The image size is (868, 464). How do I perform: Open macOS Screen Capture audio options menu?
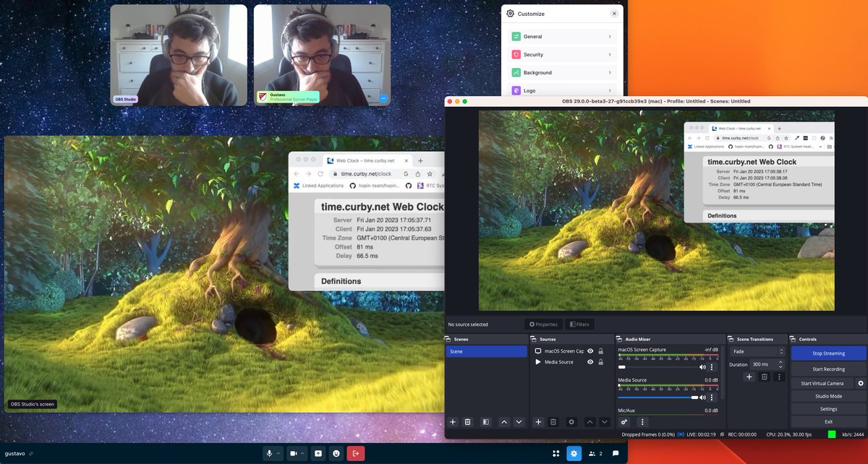pos(712,367)
